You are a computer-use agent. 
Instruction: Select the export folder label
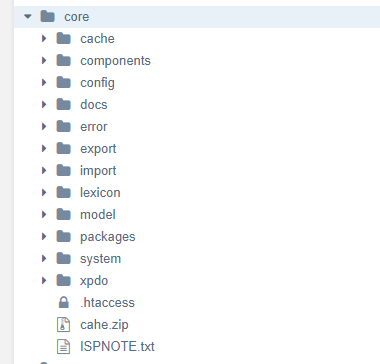pyautogui.click(x=98, y=149)
